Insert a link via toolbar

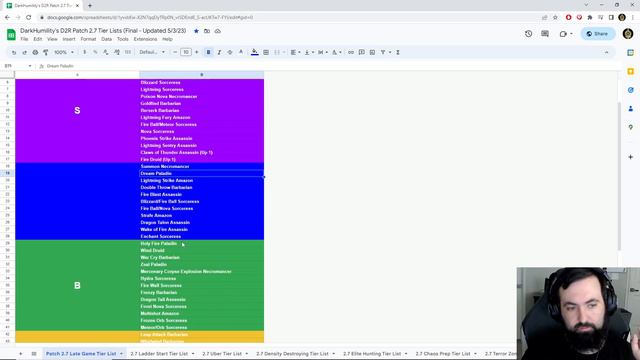tap(351, 52)
